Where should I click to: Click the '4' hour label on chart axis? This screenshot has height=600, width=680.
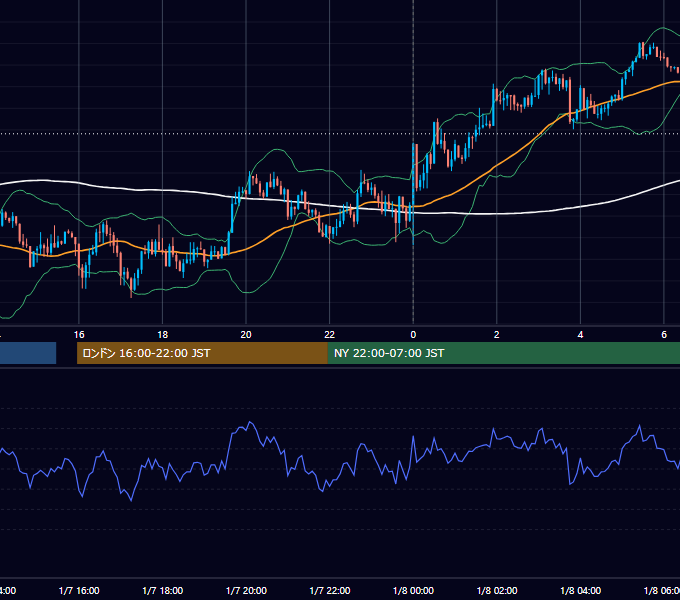[580, 334]
